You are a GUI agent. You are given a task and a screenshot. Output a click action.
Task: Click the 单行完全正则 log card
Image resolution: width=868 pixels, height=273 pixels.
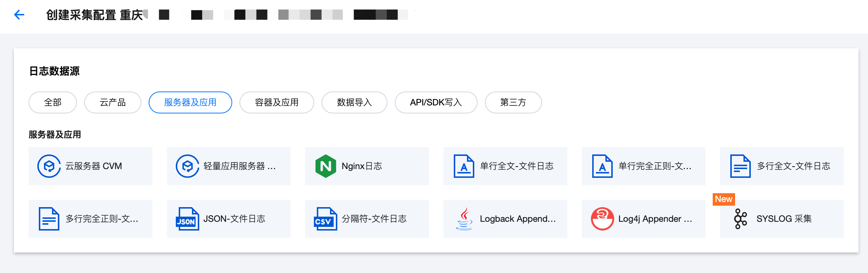click(643, 166)
